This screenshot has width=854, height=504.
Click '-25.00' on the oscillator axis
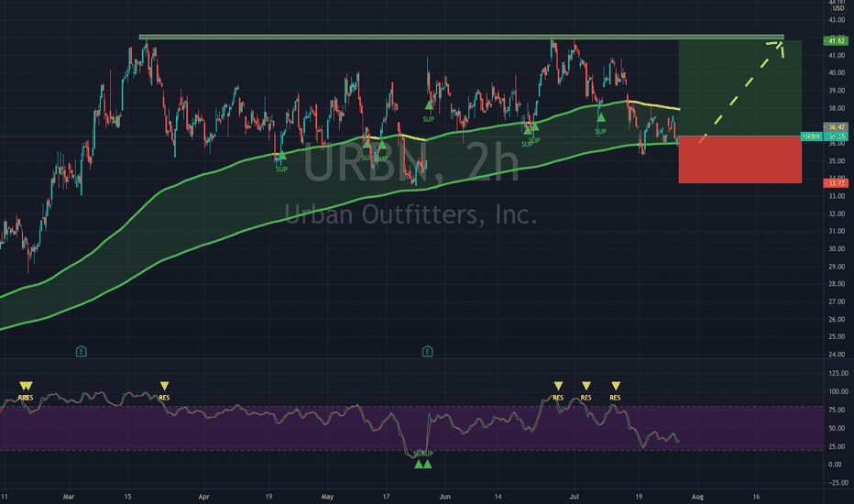pos(838,483)
